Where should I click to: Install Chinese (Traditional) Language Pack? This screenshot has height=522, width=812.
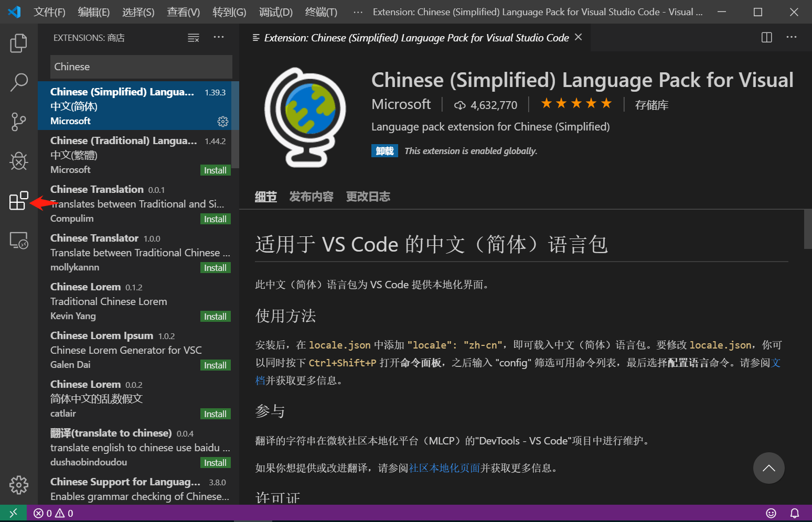click(215, 170)
